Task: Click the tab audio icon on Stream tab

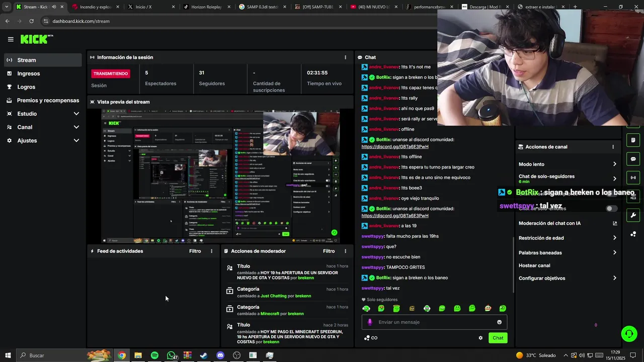Action: (x=54, y=7)
